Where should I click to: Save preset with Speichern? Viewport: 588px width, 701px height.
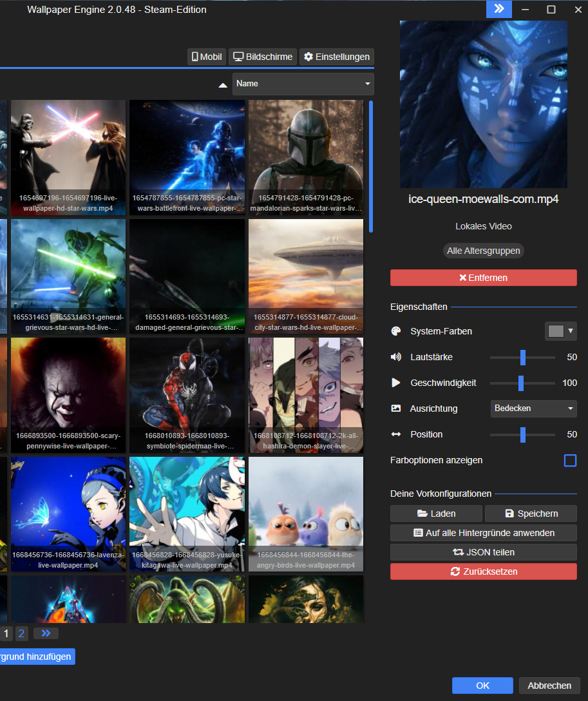[x=531, y=514]
